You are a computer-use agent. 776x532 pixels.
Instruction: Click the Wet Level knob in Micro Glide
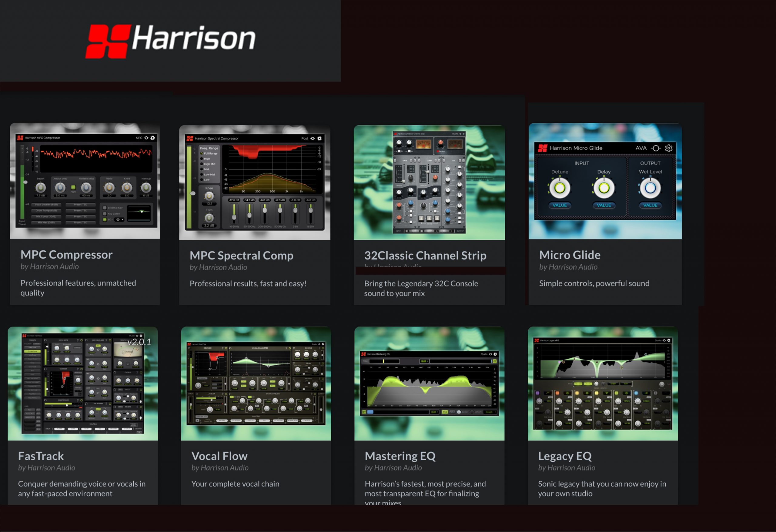650,188
